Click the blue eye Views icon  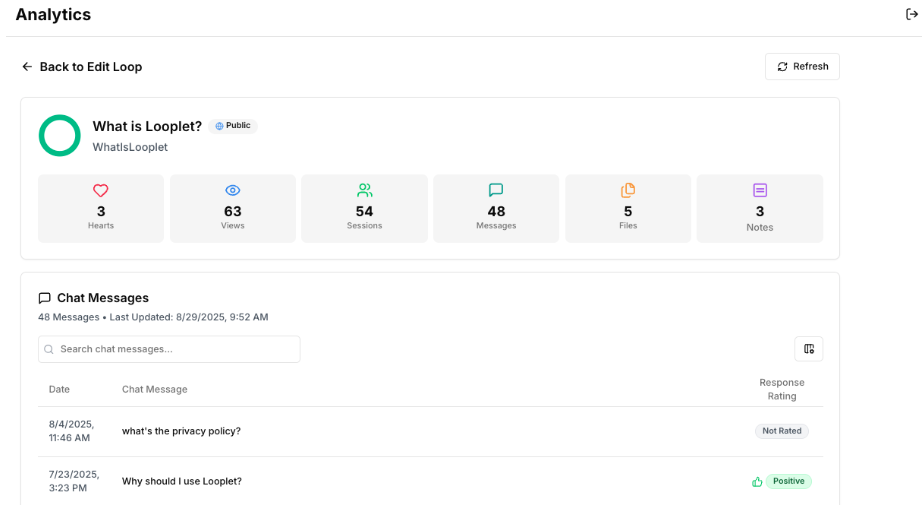233,190
